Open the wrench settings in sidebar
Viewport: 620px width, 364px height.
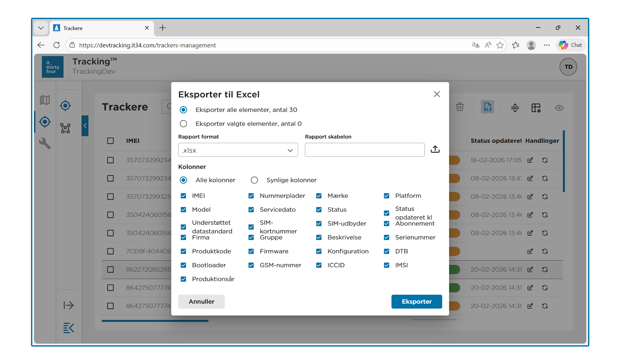click(45, 143)
